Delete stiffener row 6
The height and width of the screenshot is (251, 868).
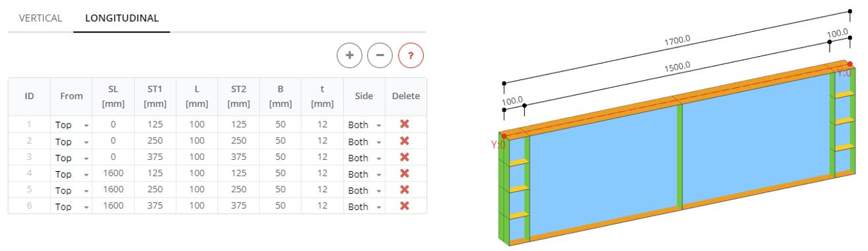coord(405,206)
